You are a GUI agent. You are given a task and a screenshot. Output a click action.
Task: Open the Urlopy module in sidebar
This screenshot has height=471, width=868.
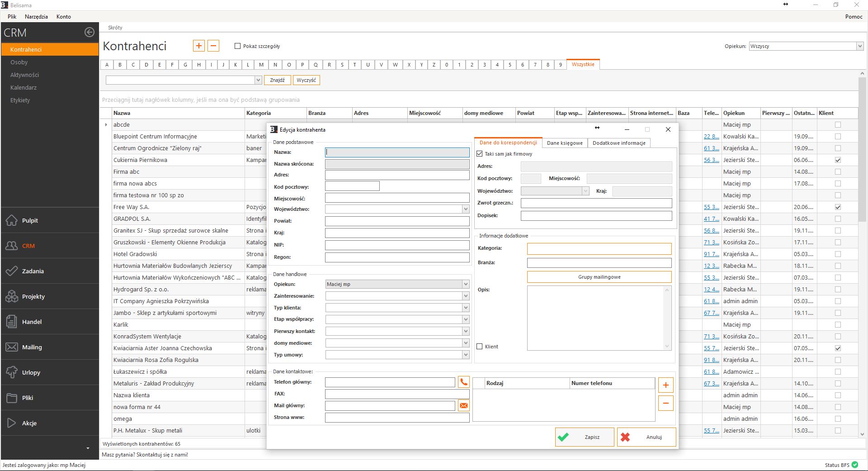pos(31,372)
